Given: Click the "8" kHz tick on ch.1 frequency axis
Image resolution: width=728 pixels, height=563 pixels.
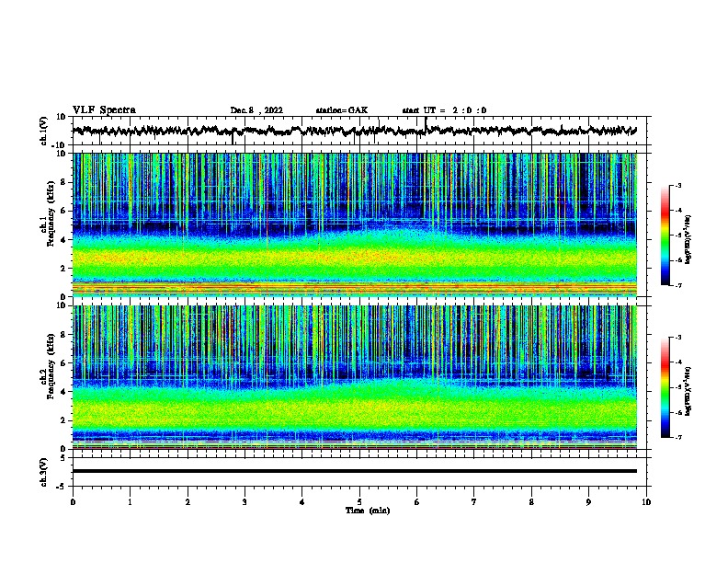Looking at the screenshot, I should click(x=64, y=182).
